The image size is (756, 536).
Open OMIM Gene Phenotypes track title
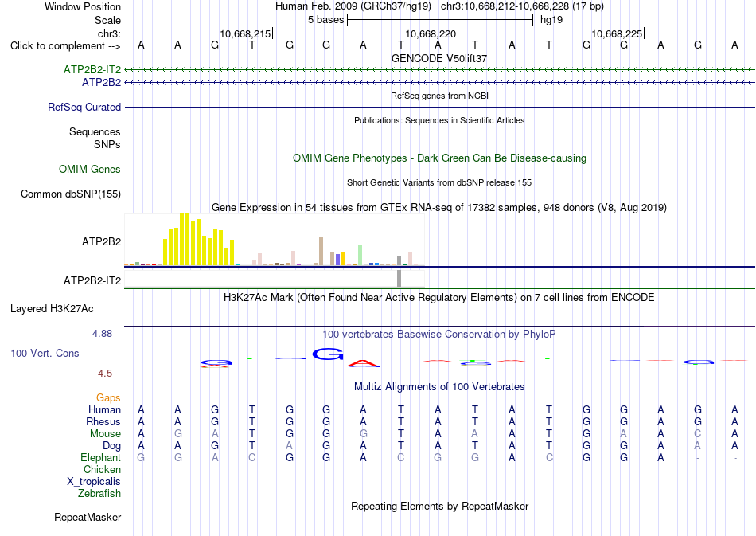pos(439,158)
